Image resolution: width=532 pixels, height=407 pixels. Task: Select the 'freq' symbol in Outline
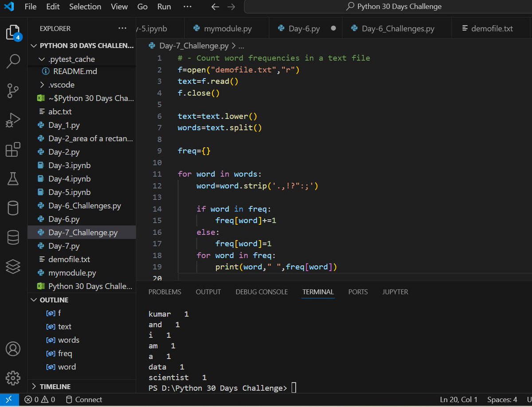[82, 353]
